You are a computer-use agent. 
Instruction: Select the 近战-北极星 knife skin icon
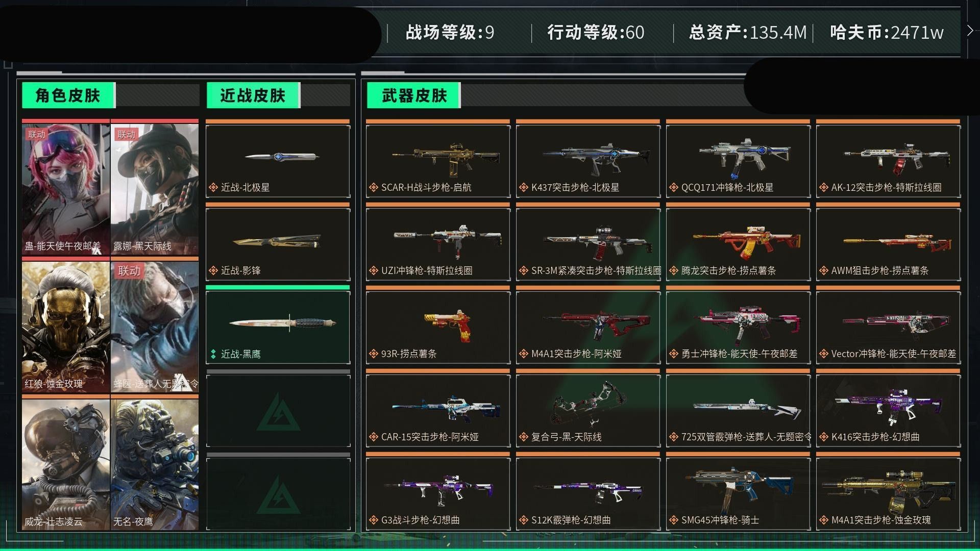tap(278, 161)
